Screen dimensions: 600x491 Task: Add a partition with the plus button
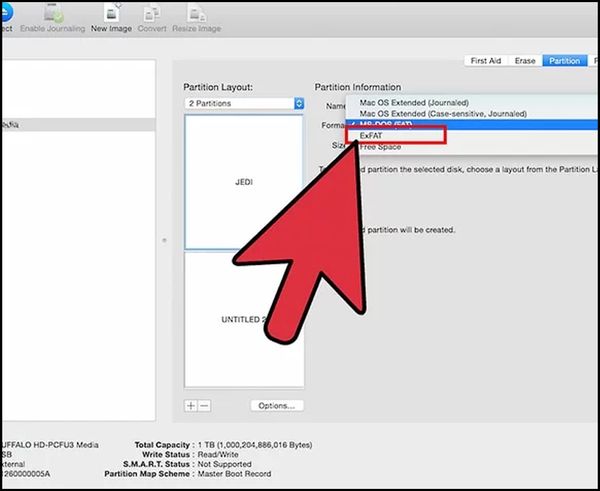point(192,406)
